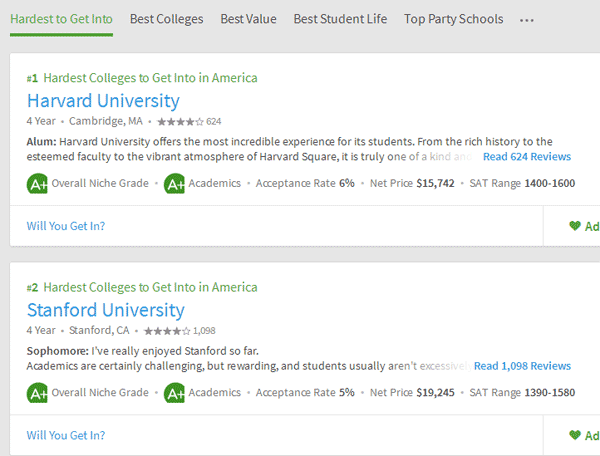Click Harvard's SAT Range 1400-1600
This screenshot has height=456, width=600.
522,183
